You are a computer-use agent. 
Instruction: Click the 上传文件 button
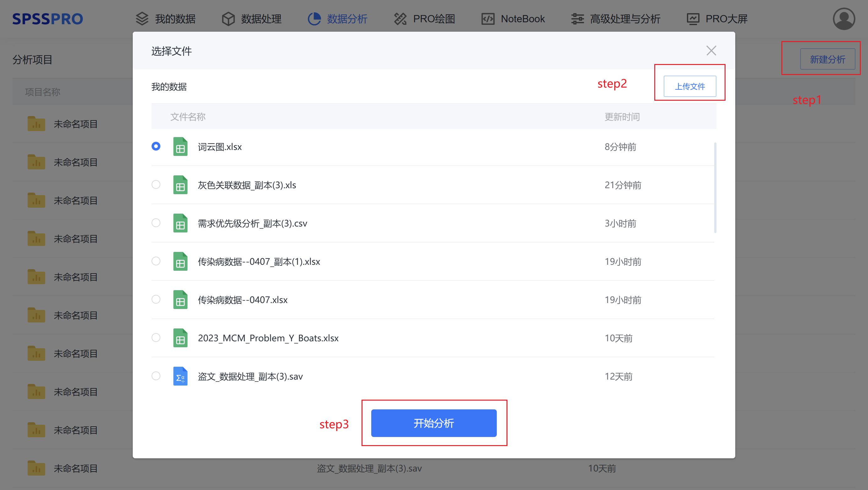(x=690, y=86)
